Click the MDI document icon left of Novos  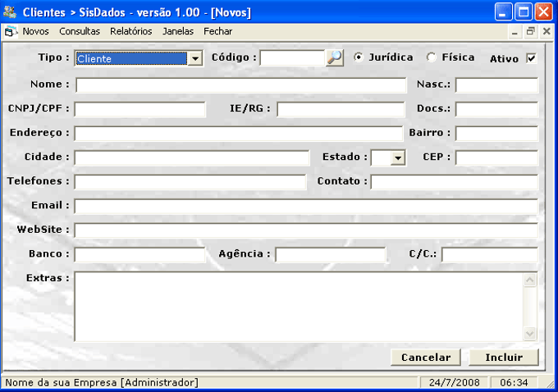pyautogui.click(x=11, y=32)
